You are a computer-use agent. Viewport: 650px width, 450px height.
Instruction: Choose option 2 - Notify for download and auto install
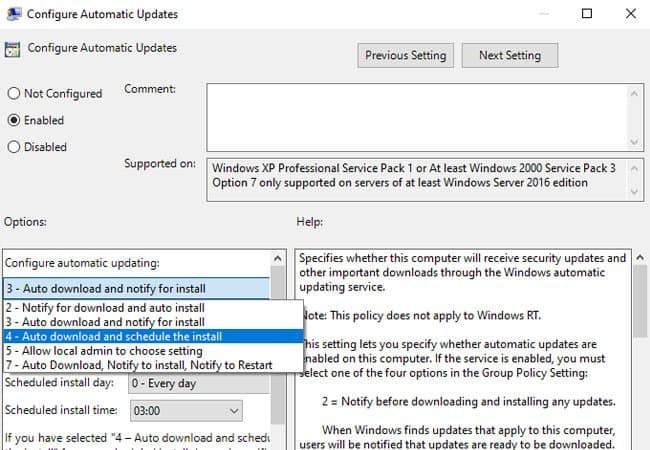(x=153, y=308)
